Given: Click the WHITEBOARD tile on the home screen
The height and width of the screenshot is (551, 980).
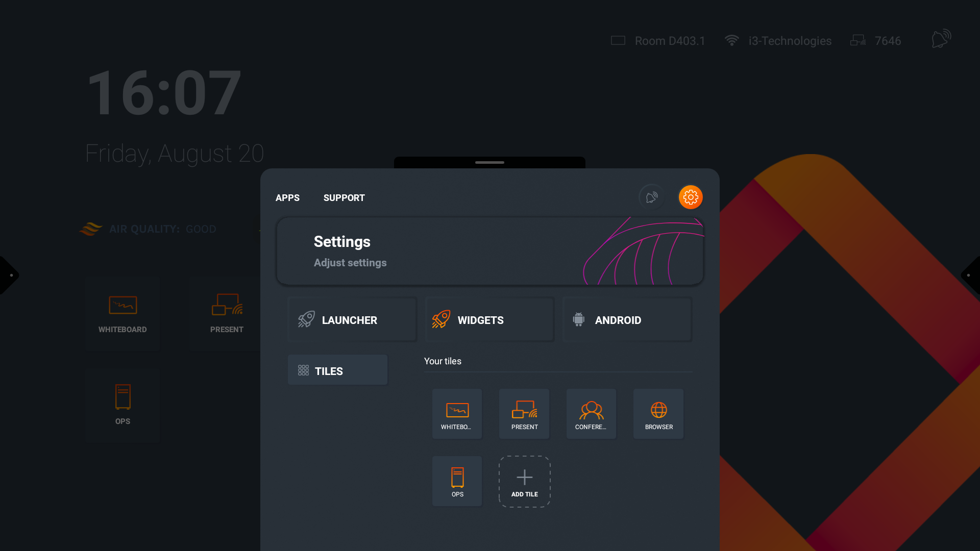Looking at the screenshot, I should click(122, 313).
